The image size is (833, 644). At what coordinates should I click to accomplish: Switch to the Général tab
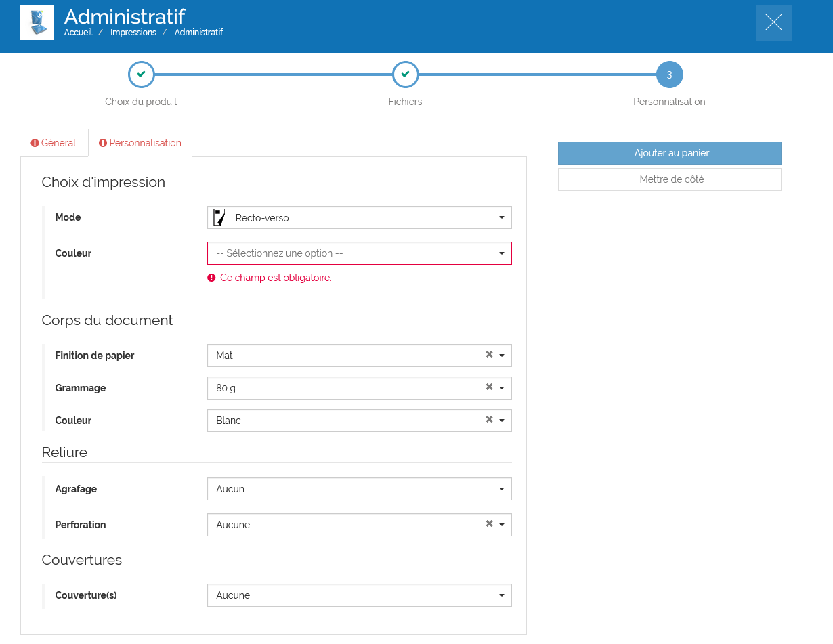pos(54,143)
